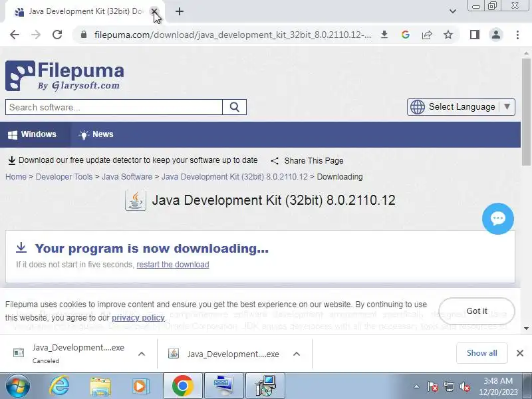Open Java Software breadcrumb
The width and height of the screenshot is (532, 399).
pos(127,177)
